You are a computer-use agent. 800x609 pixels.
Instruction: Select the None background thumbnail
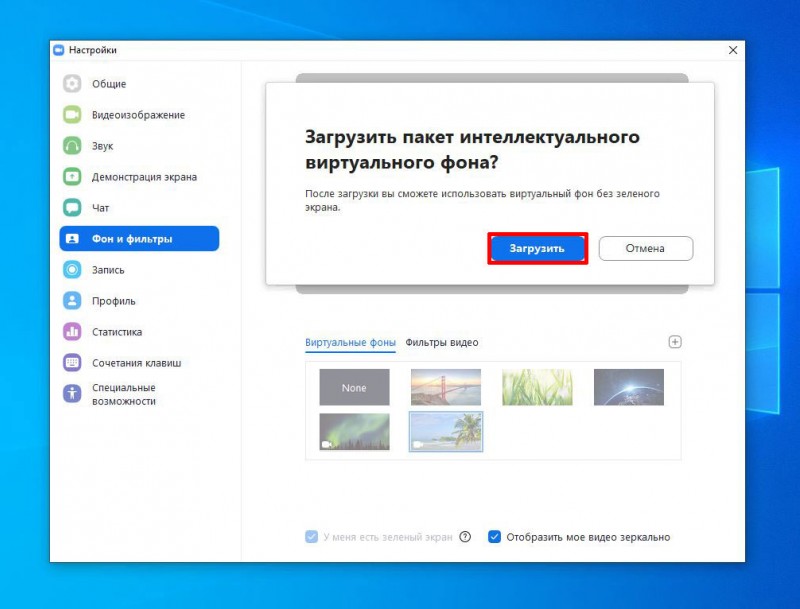click(x=354, y=388)
